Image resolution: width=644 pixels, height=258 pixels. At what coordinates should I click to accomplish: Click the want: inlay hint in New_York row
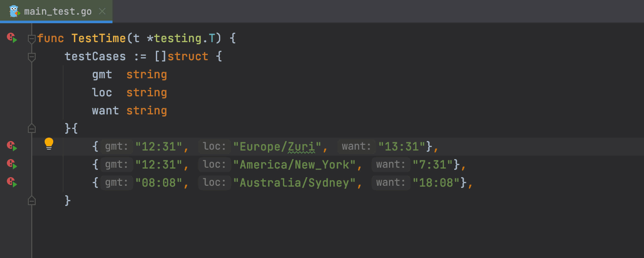click(391, 165)
